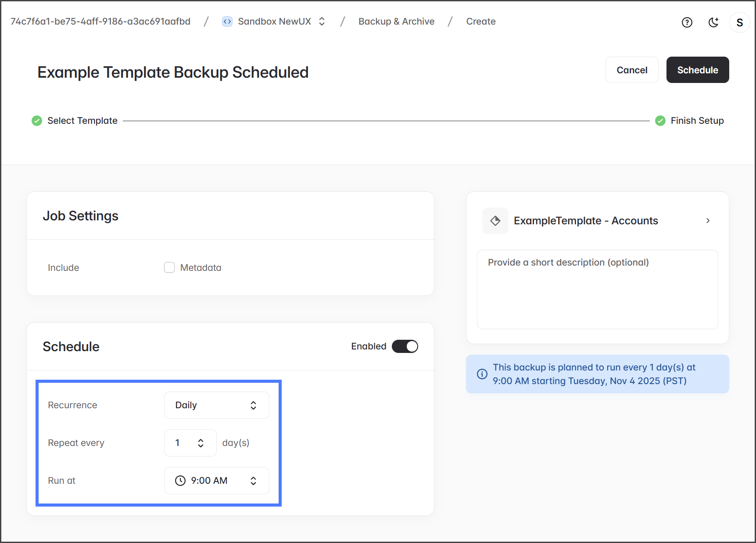This screenshot has height=543, width=756.
Task: Click the green check beside Finish Setup
Action: click(660, 121)
